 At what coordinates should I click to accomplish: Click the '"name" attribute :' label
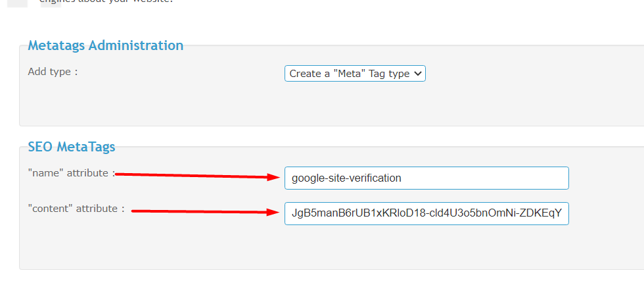(x=72, y=173)
